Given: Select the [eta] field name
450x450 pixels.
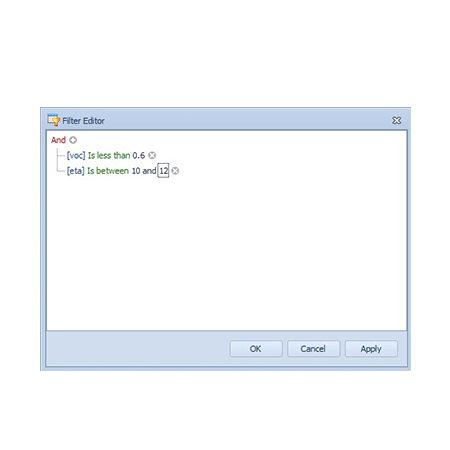Looking at the screenshot, I should [x=76, y=171].
